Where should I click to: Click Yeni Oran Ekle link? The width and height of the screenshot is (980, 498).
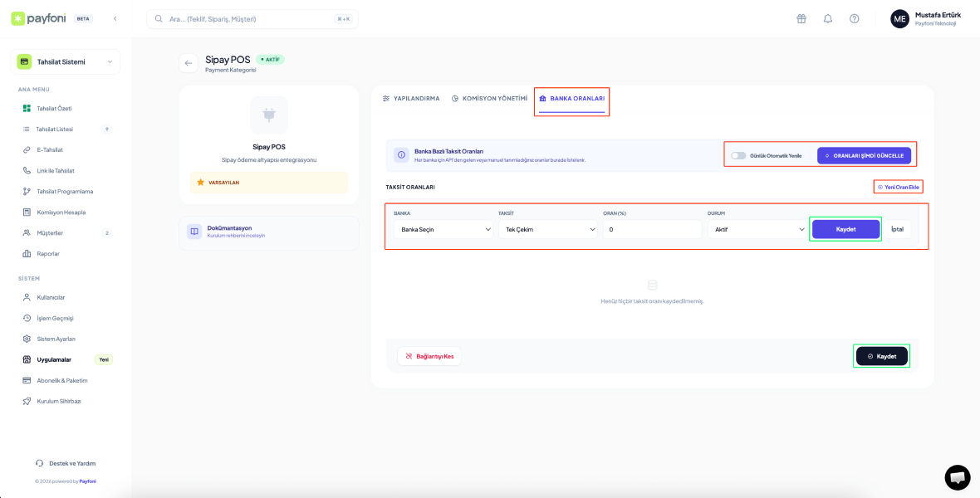coord(899,187)
